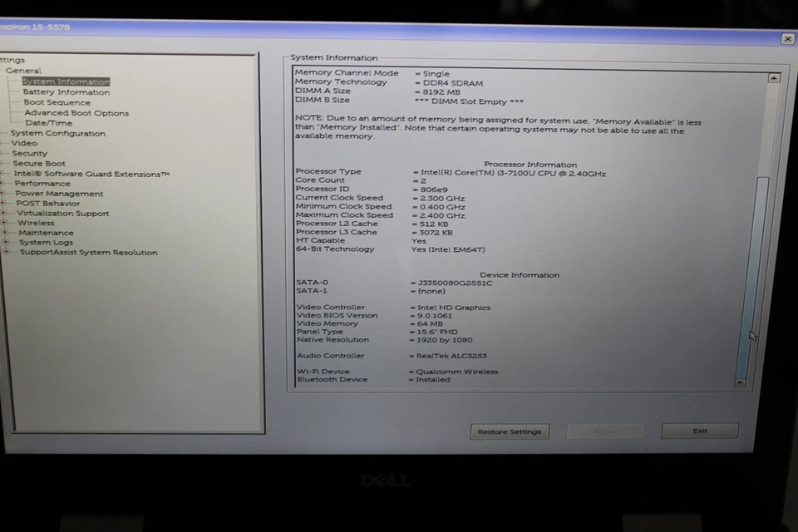Click the Native Resolution 1920 by 1080 value

(444, 340)
